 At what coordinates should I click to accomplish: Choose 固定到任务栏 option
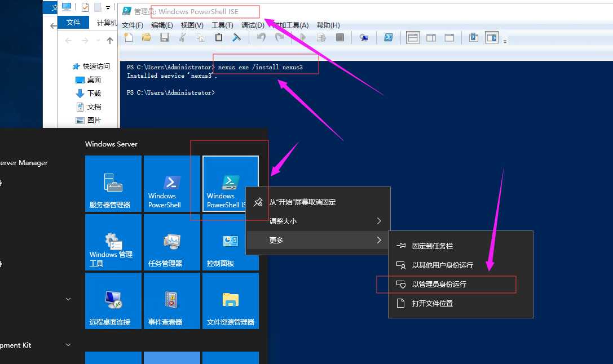461,246
